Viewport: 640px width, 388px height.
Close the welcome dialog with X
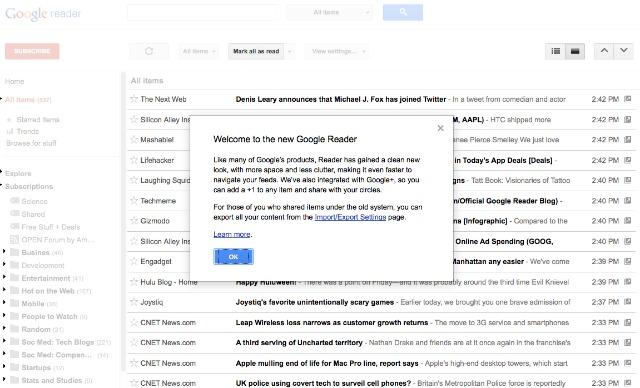click(440, 128)
